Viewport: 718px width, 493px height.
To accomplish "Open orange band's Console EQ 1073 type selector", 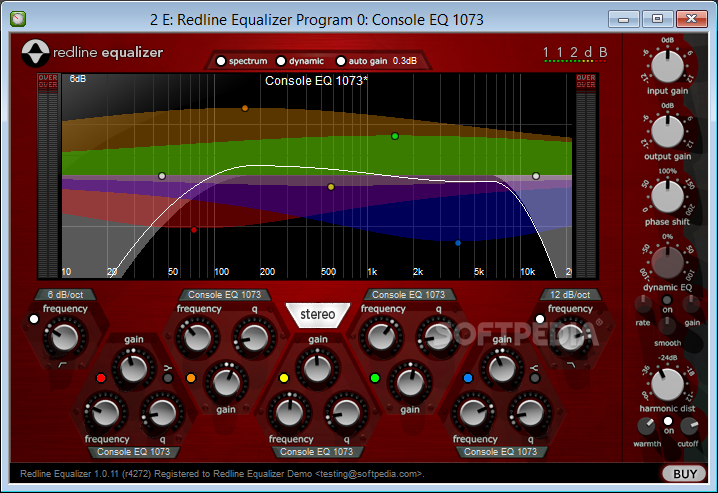I will coord(224,295).
